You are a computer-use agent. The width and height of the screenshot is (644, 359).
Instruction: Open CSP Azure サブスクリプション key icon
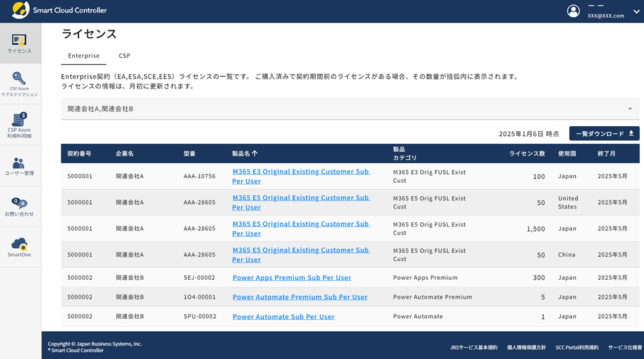pyautogui.click(x=19, y=78)
